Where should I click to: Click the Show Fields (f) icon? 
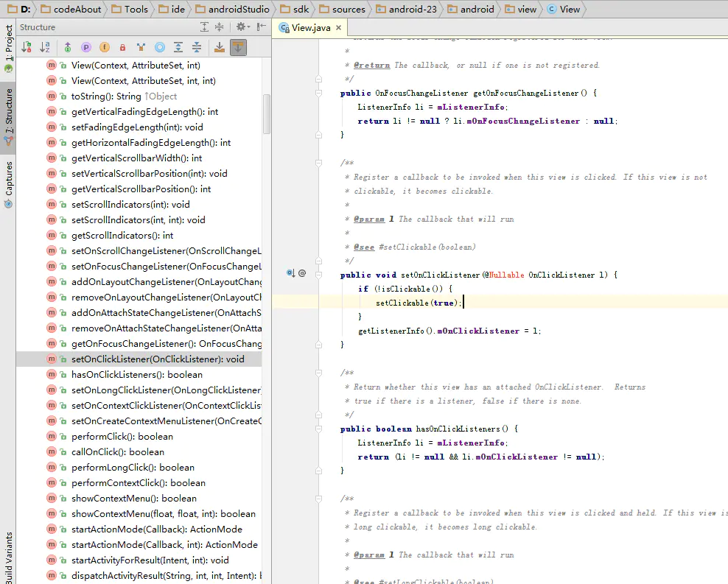[104, 46]
